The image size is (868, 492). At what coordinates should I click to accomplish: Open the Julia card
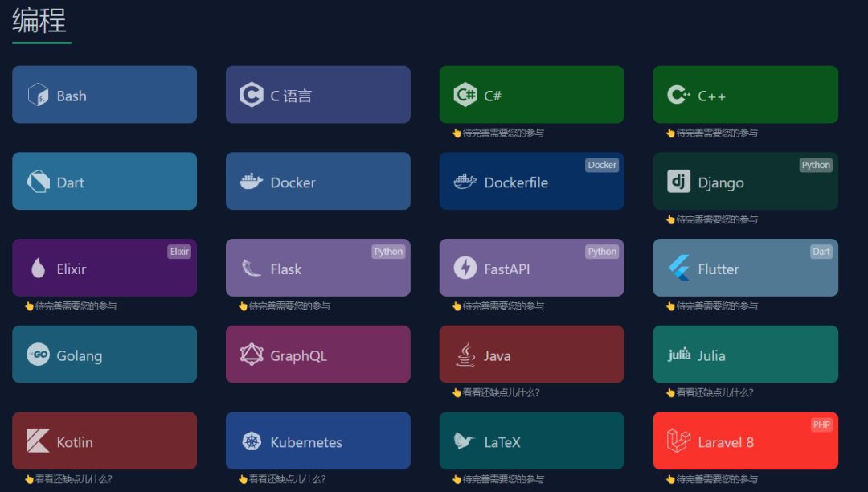tap(746, 355)
